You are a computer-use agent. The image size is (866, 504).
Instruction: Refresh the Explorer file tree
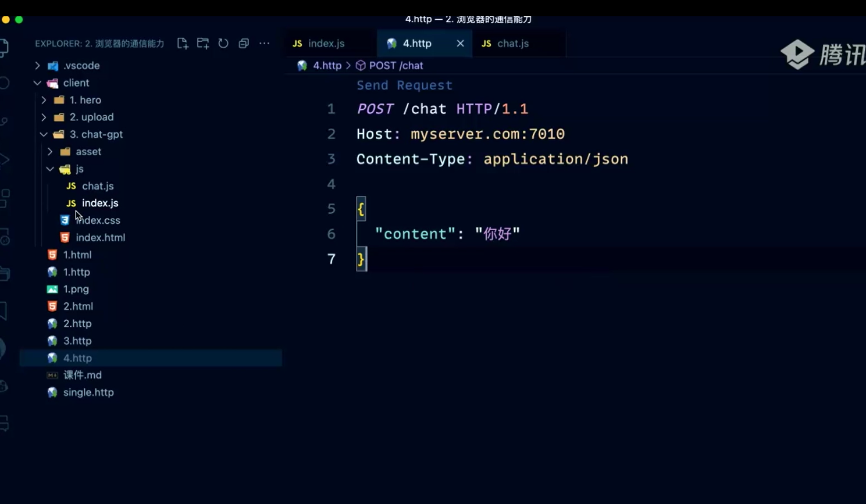point(223,44)
